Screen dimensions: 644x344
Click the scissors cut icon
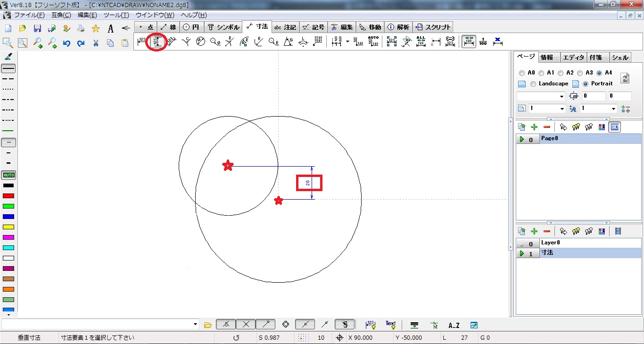[x=96, y=43]
